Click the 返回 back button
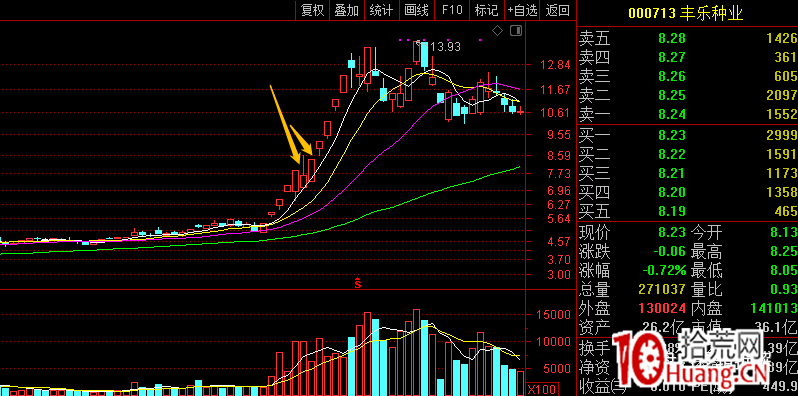 coord(558,10)
